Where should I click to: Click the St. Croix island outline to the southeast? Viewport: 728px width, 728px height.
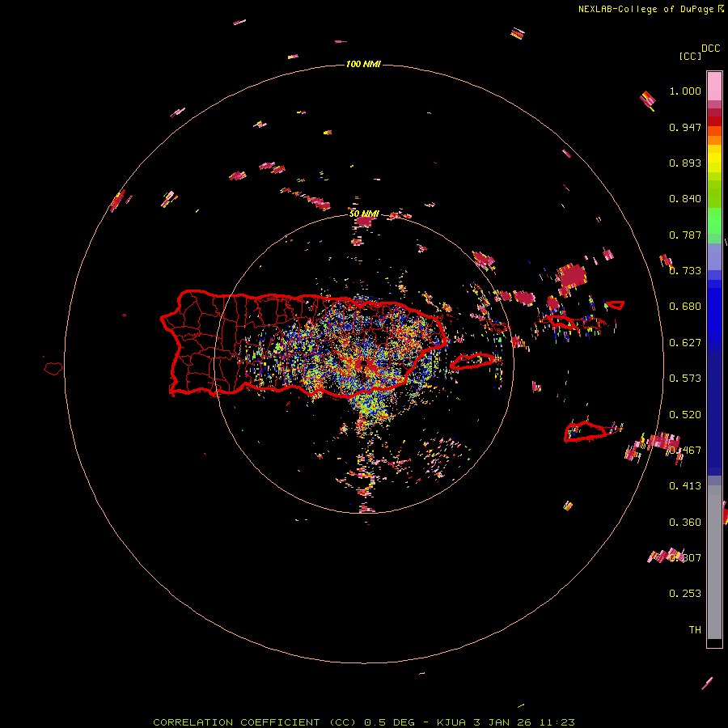coord(586,431)
